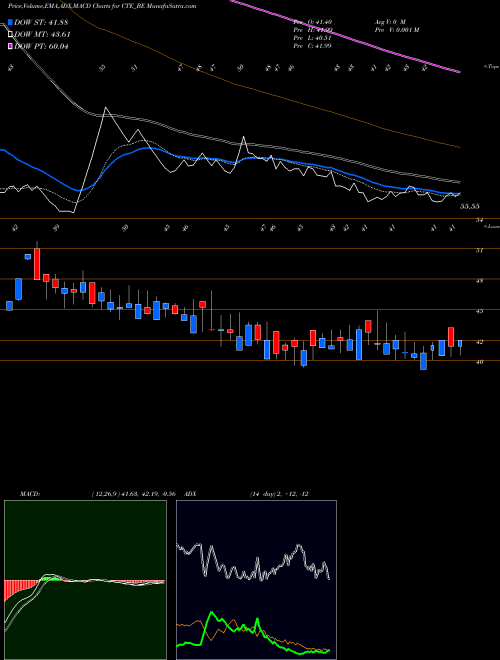The height and width of the screenshot is (660, 500).
Task: Click the 'Pre V: 0.001 M' value
Action: coord(396,30)
